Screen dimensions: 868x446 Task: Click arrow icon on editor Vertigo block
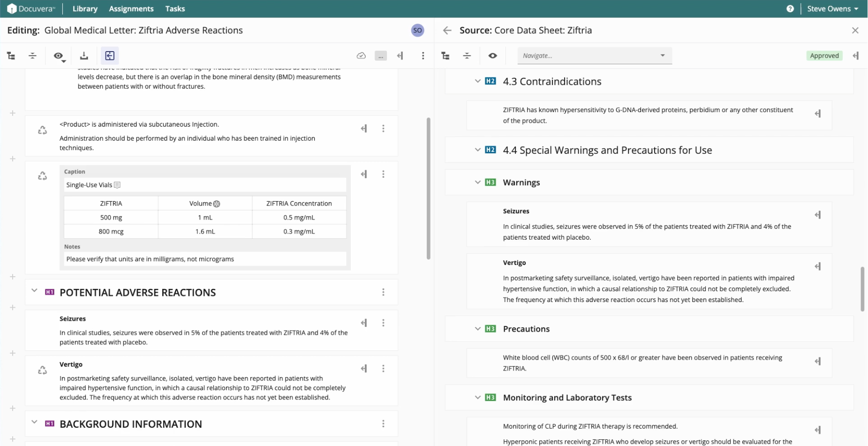[x=364, y=369]
